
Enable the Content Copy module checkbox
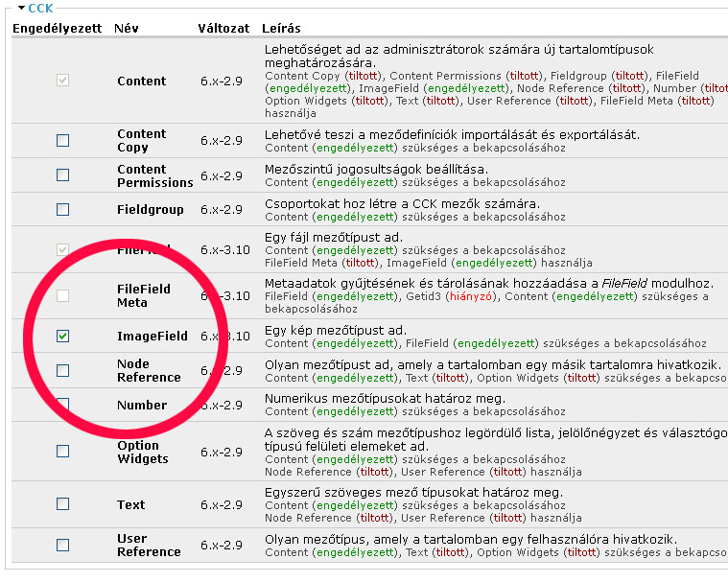(62, 140)
